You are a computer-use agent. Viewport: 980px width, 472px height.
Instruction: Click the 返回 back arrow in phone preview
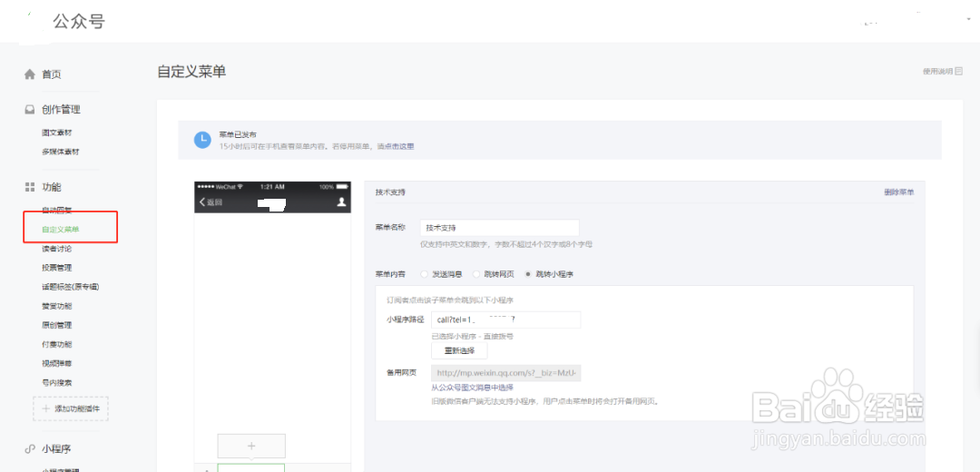[201, 202]
